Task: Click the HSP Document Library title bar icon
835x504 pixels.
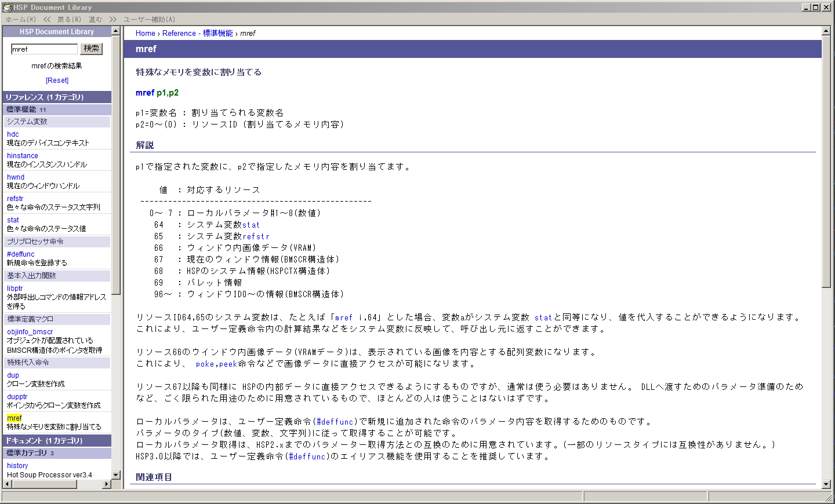Action: click(8, 8)
